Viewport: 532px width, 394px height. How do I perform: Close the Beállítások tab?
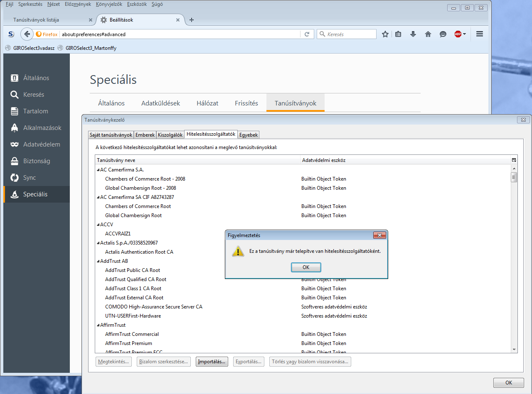coord(178,20)
